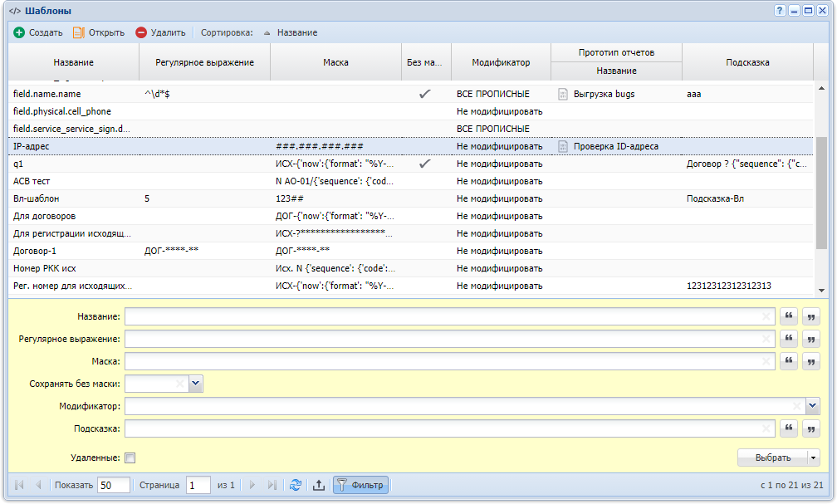The height and width of the screenshot is (504, 837).
Task: Click the Модификатор column header
Action: coord(501,62)
